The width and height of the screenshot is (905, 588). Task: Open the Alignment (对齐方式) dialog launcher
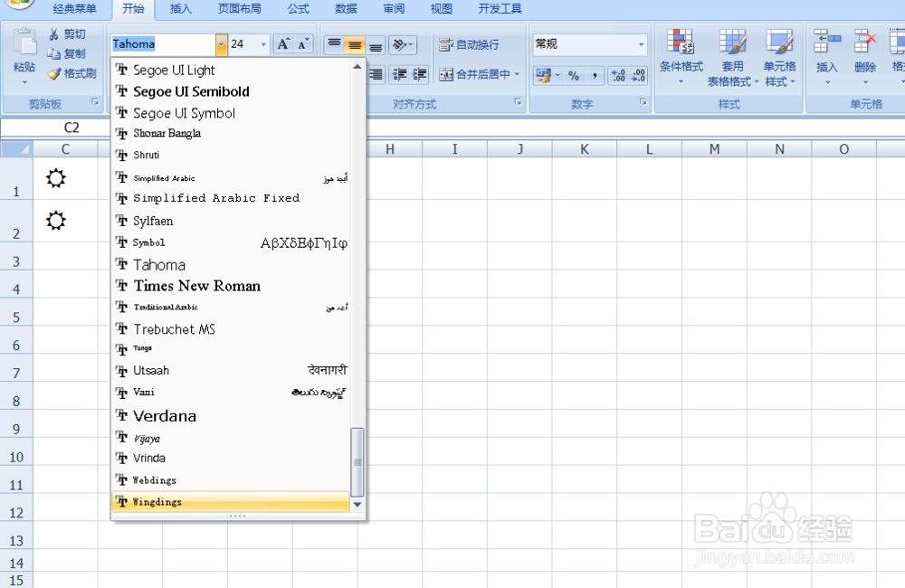(x=519, y=102)
